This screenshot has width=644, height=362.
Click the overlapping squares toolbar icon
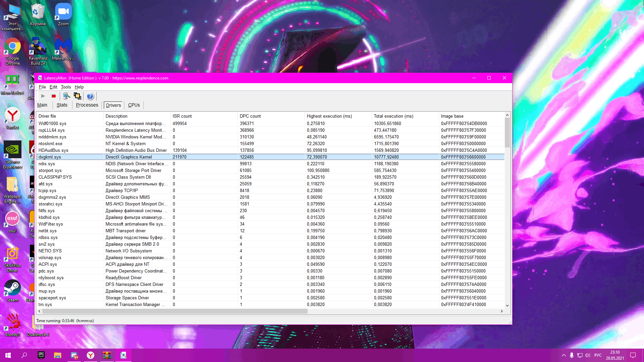click(77, 96)
